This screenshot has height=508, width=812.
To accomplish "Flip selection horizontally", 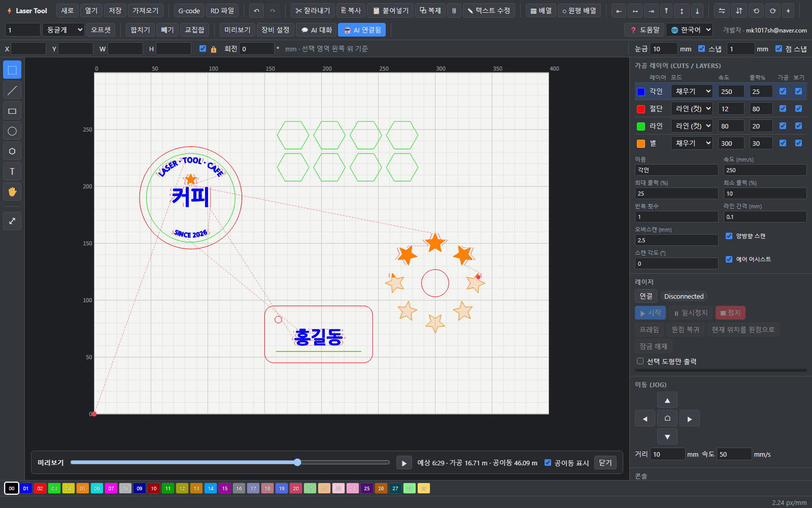I will pos(722,11).
